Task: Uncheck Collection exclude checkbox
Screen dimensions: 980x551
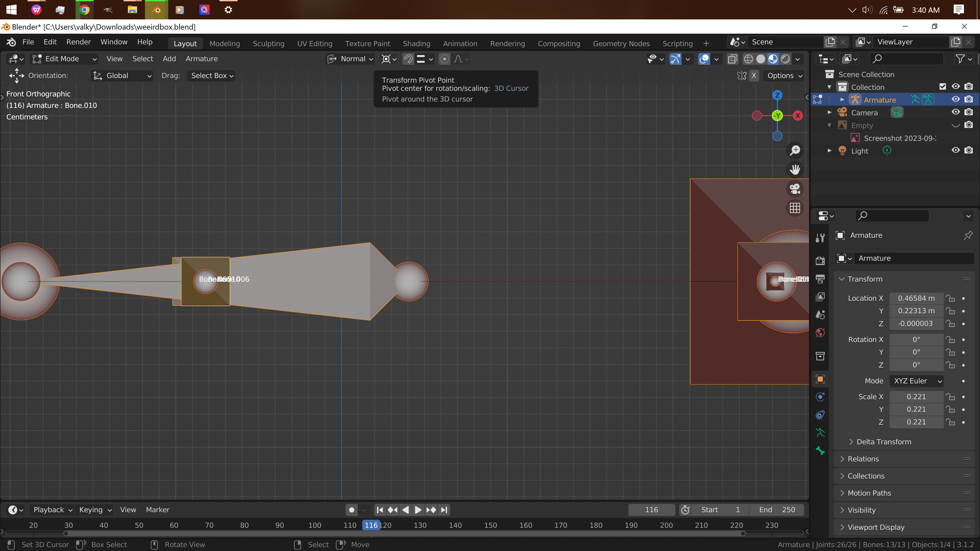Action: tap(943, 87)
